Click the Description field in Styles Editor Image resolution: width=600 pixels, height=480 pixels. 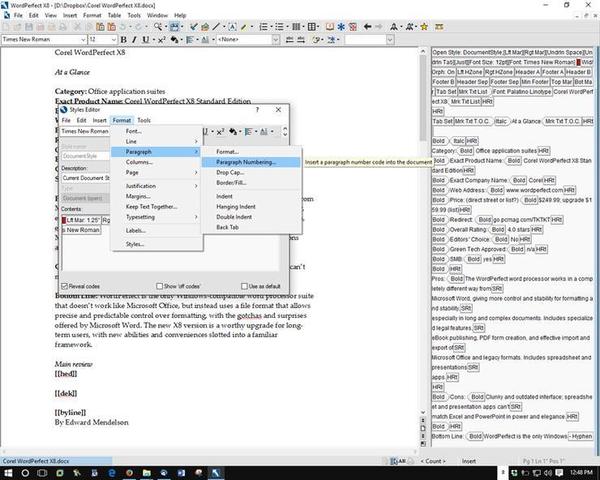(x=86, y=178)
